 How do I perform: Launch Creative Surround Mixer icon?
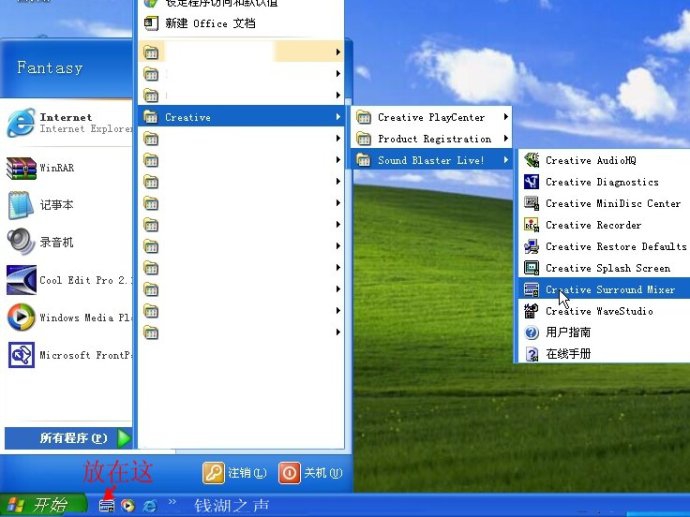[531, 290]
